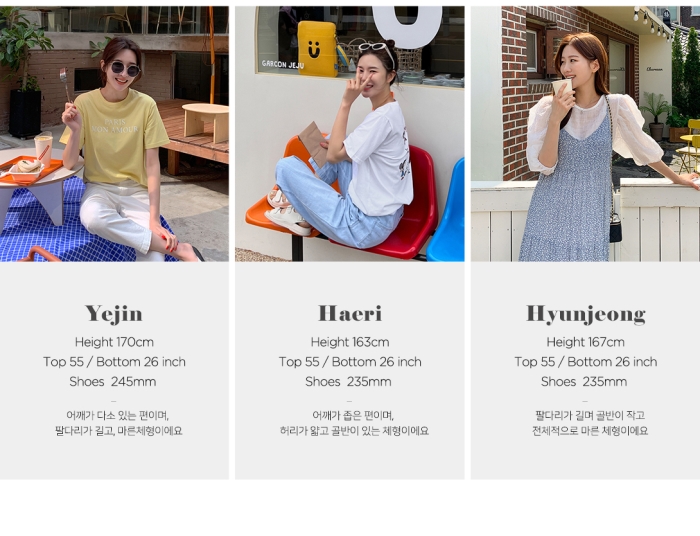
Task: Open Hyunjeong's model photo in blue dress
Action: [585, 133]
